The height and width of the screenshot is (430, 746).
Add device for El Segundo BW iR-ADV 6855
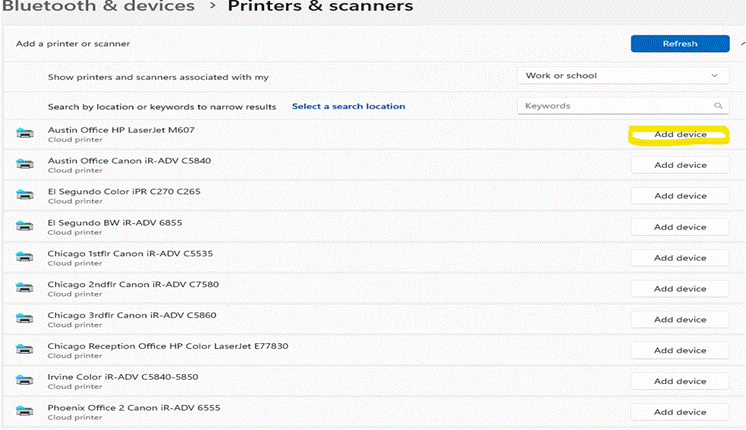pyautogui.click(x=680, y=227)
